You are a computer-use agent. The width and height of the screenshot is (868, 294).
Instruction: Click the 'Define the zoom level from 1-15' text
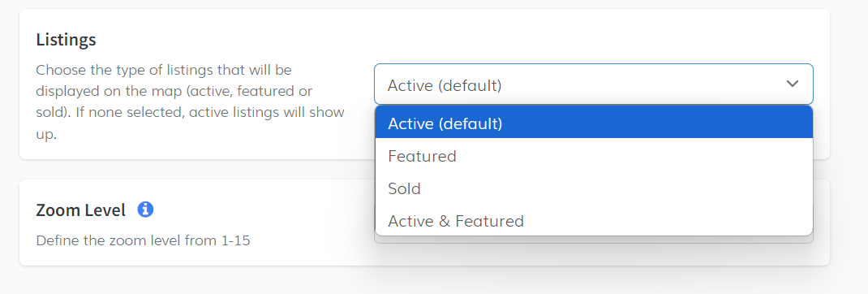coord(143,240)
